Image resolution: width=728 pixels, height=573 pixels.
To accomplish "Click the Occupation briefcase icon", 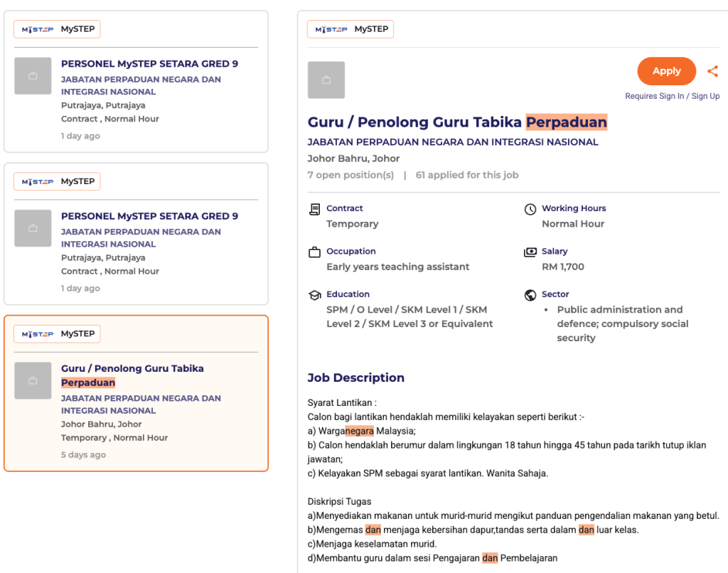I will [x=314, y=252].
